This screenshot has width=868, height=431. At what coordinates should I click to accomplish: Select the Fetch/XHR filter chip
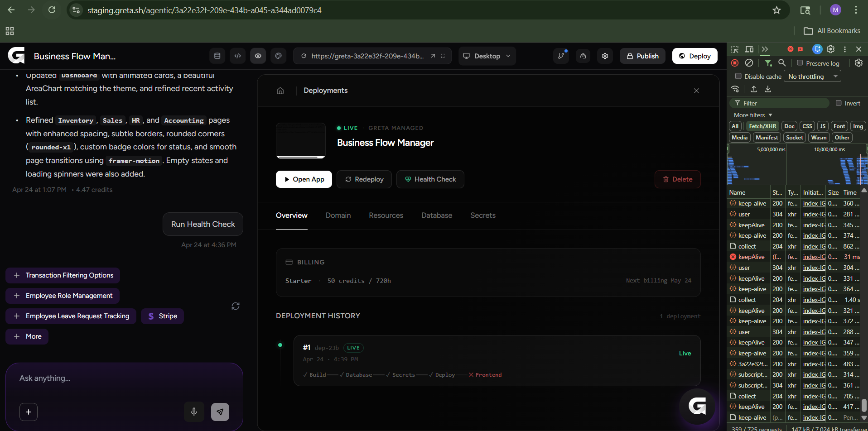coord(762,126)
